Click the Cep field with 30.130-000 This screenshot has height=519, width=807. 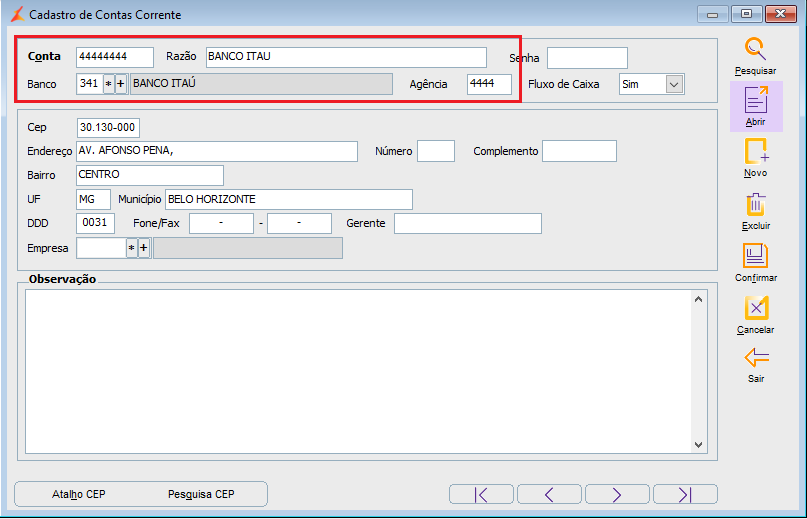pyautogui.click(x=108, y=128)
